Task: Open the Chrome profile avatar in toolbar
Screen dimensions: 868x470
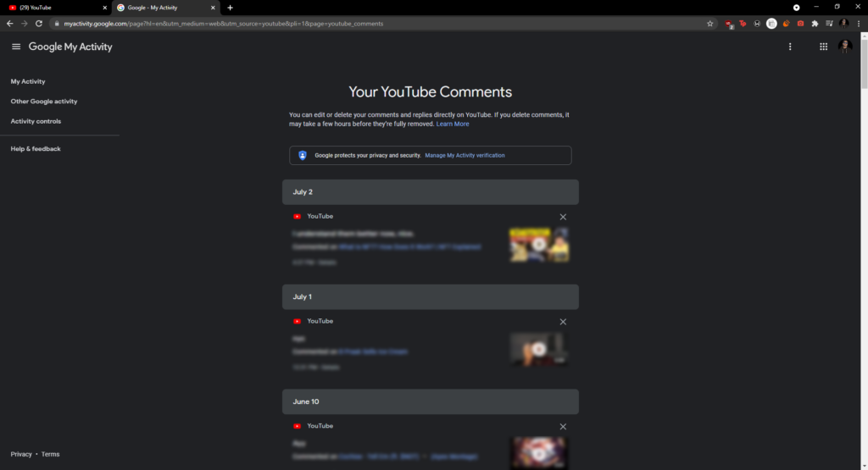Action: [843, 24]
